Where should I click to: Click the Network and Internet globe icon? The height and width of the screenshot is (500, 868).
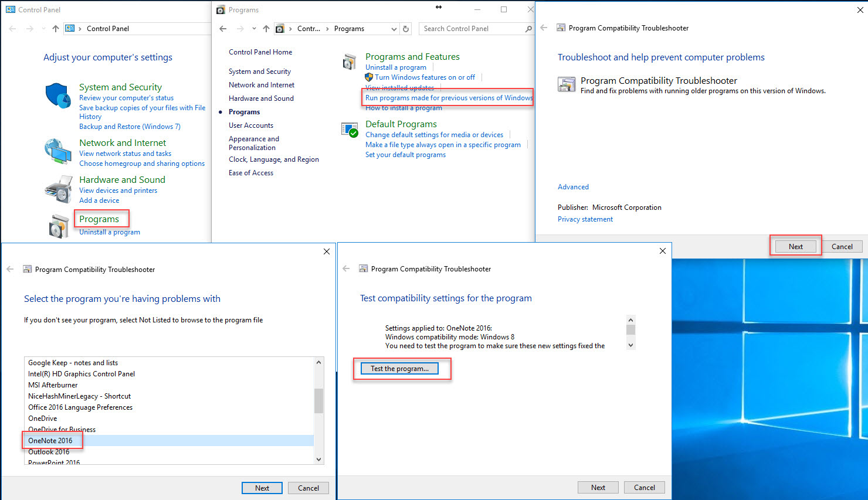pyautogui.click(x=57, y=151)
